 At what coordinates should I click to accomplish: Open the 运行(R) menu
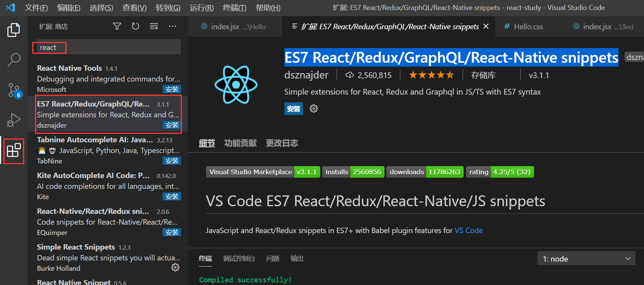(201, 8)
